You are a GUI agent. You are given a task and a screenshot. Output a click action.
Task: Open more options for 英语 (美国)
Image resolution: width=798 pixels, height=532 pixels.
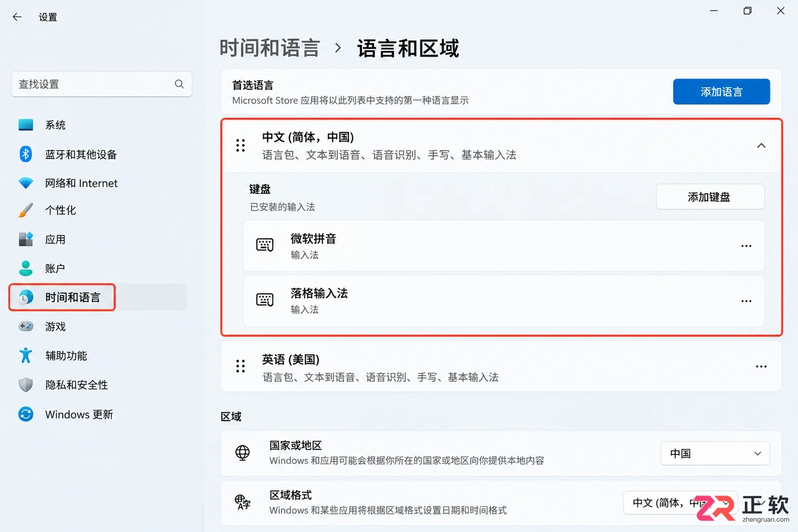(x=761, y=366)
